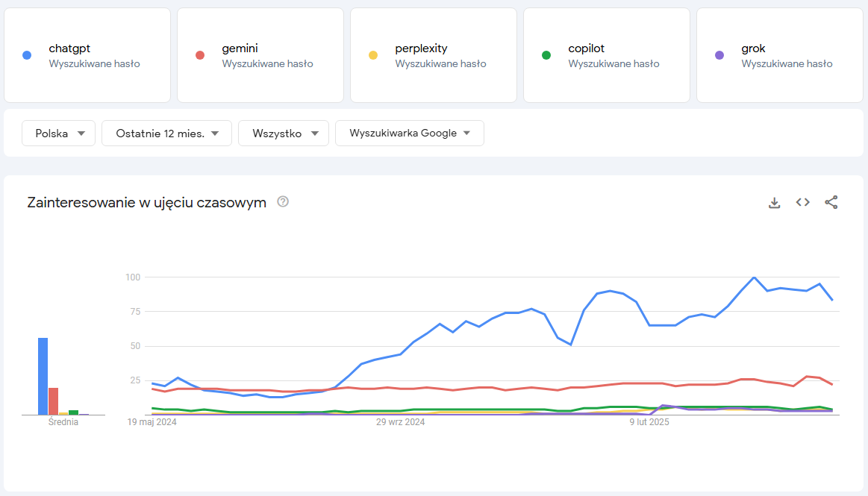Click the chatgpt line peak at 100
The height and width of the screenshot is (496, 868).
point(754,277)
